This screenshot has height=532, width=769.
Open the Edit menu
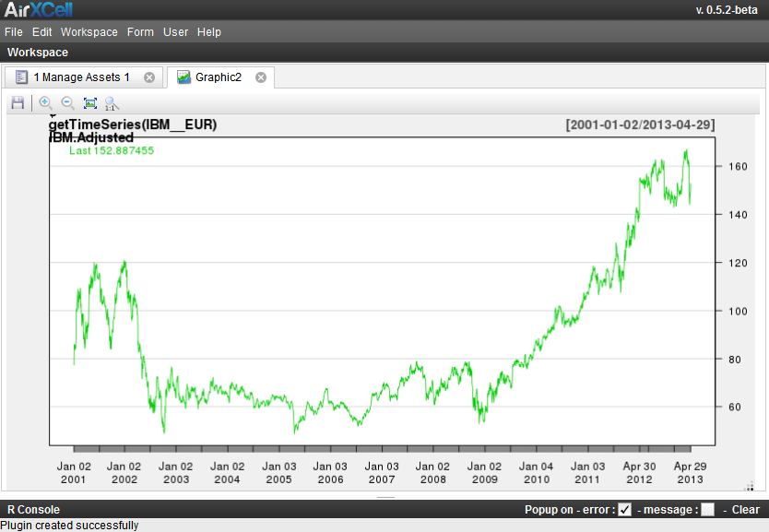[x=41, y=32]
